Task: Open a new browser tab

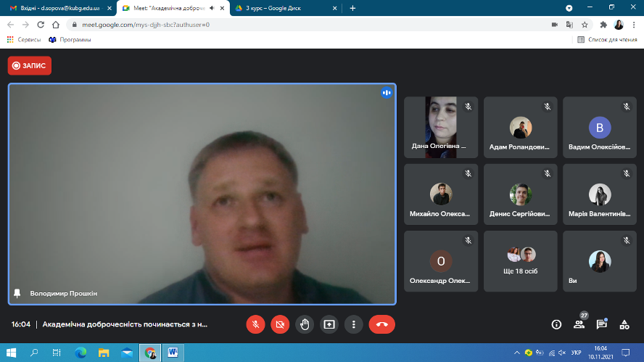Action: [352, 8]
